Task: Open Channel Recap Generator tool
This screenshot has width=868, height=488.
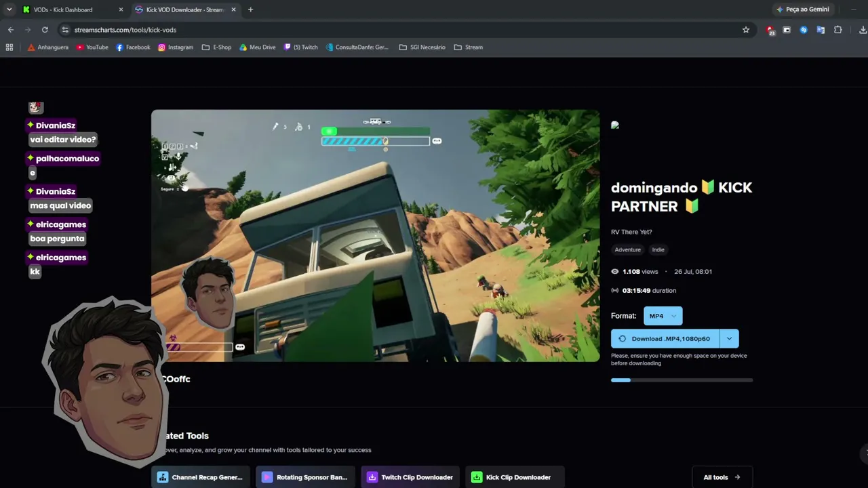Action: 201,477
